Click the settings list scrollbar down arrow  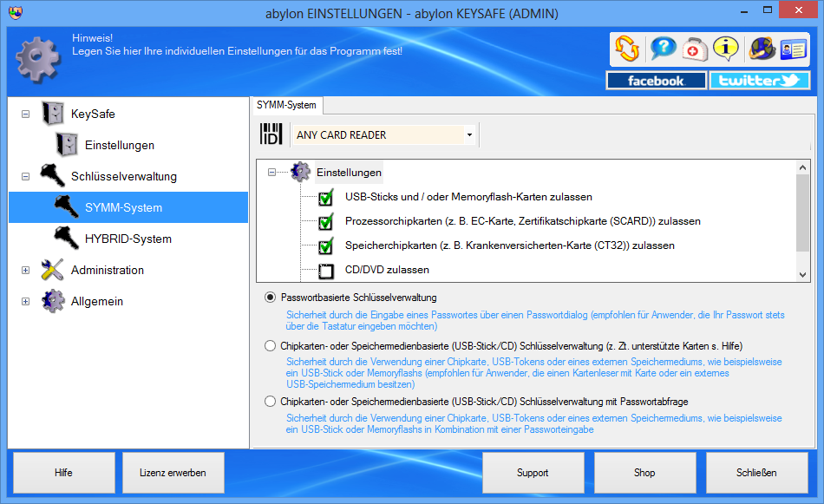coord(802,274)
